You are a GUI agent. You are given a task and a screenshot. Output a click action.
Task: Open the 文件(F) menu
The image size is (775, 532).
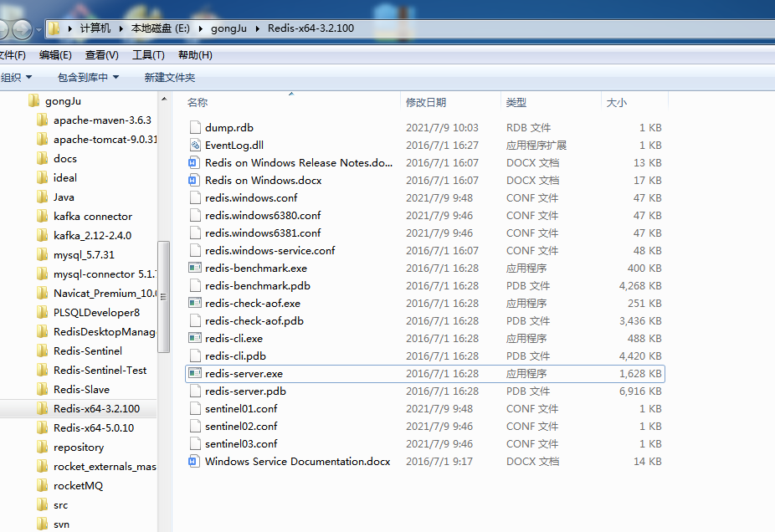tap(12, 55)
